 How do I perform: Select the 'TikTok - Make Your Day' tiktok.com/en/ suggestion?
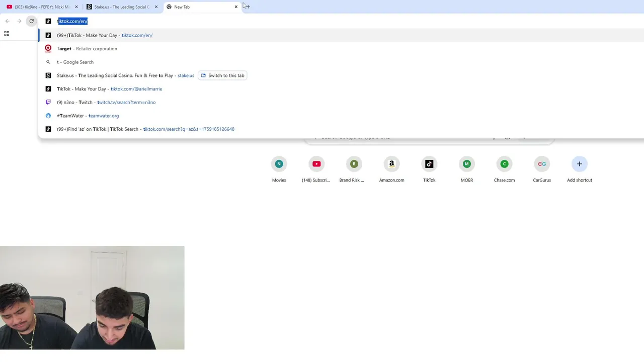click(341, 35)
